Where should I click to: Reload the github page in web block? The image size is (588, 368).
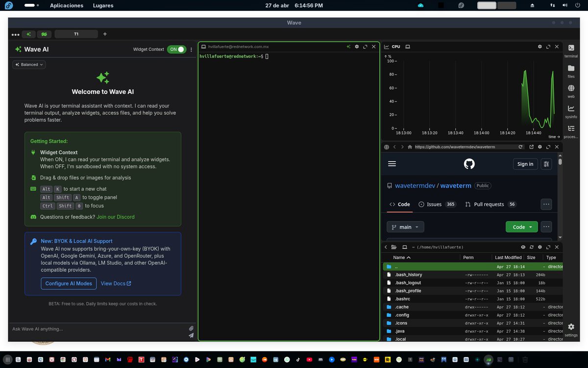coord(521,147)
